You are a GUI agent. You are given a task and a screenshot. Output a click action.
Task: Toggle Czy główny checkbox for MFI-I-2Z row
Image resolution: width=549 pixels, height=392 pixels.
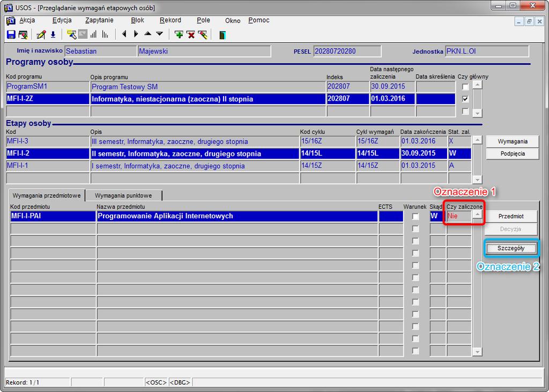point(465,99)
